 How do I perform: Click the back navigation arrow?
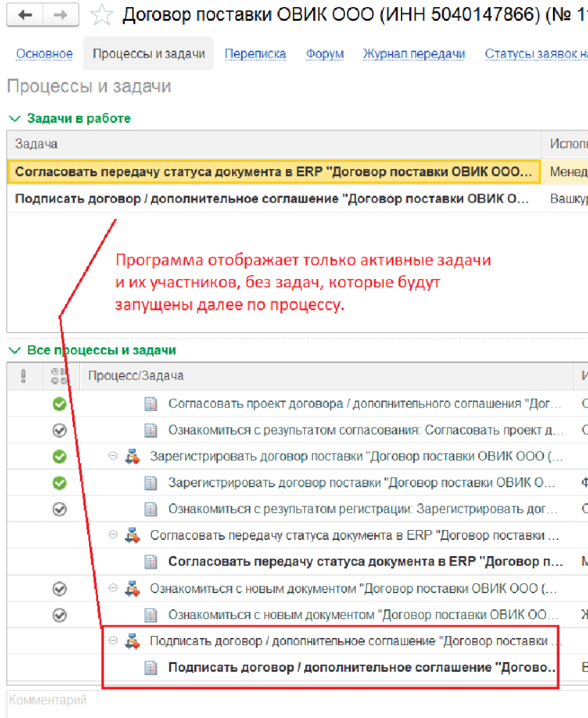click(x=26, y=15)
